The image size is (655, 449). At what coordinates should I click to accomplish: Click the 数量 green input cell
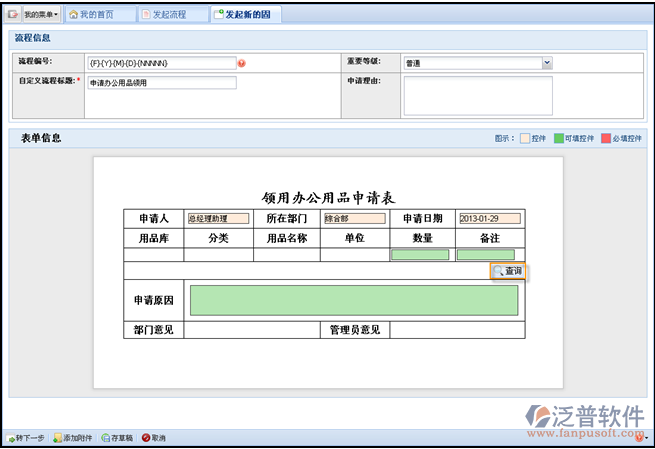tap(420, 254)
